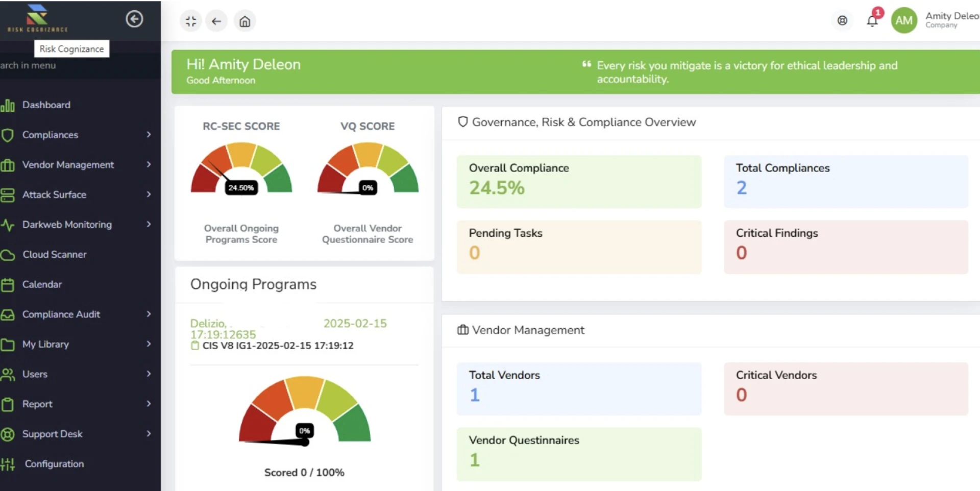Click the minimize fullscreen icon in top bar
Screen dimensions: 980x491
click(191, 21)
